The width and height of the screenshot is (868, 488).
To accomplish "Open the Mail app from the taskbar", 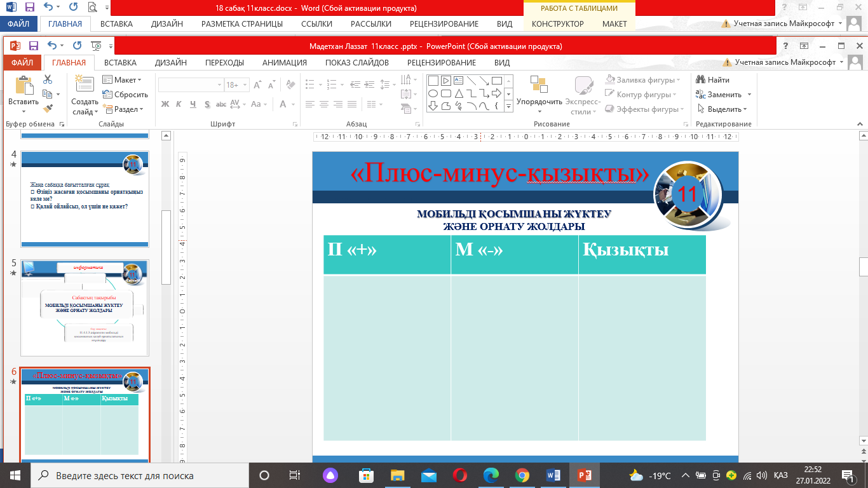I will tap(428, 475).
